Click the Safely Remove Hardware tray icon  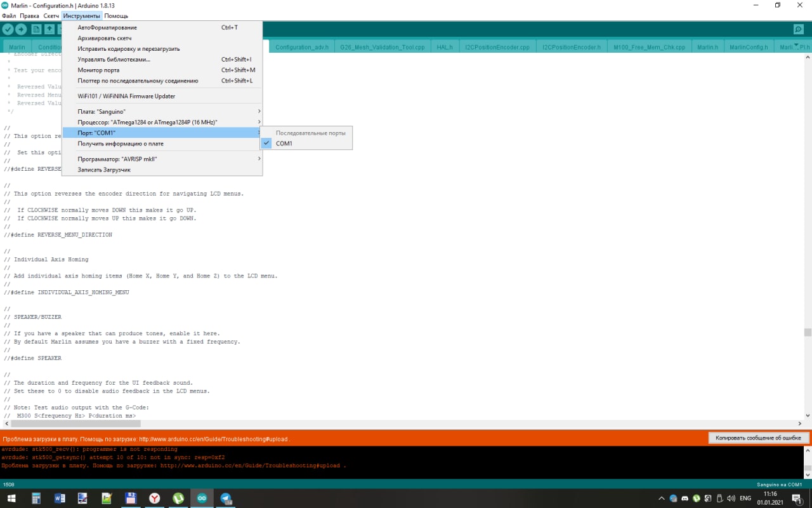(x=719, y=498)
